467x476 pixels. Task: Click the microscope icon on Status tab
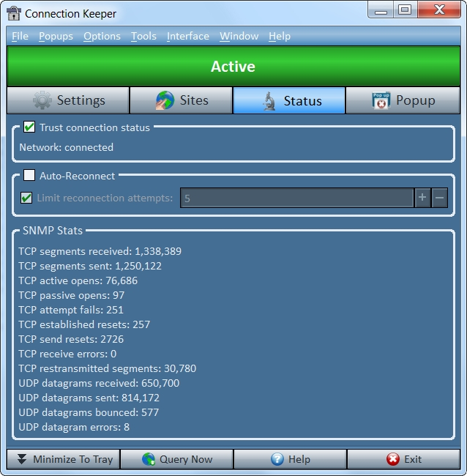click(269, 101)
